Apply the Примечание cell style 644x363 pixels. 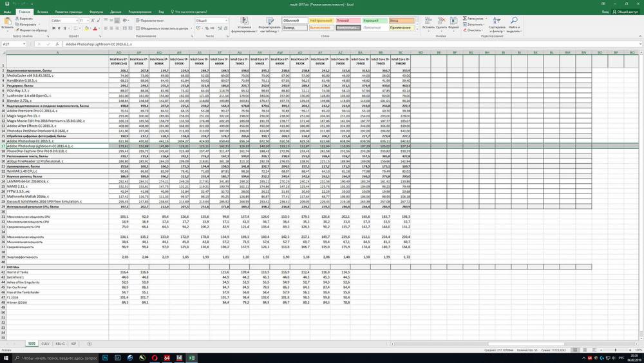click(401, 28)
